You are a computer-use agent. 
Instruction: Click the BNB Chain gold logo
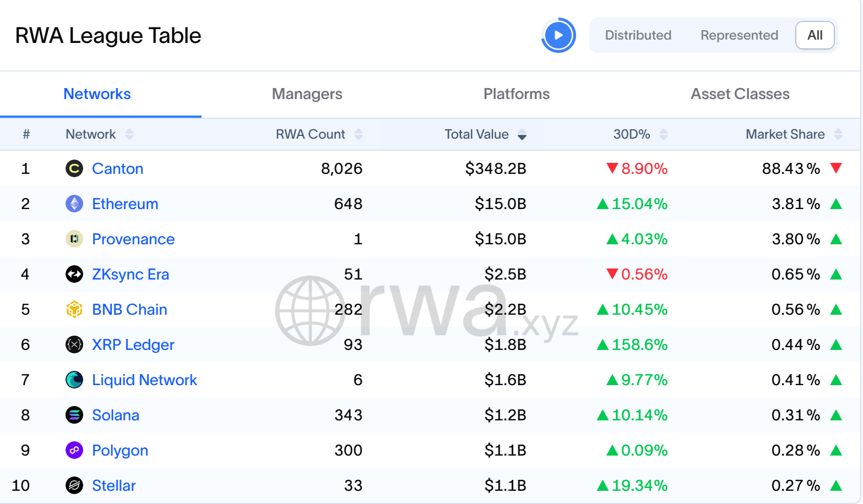[x=74, y=309]
